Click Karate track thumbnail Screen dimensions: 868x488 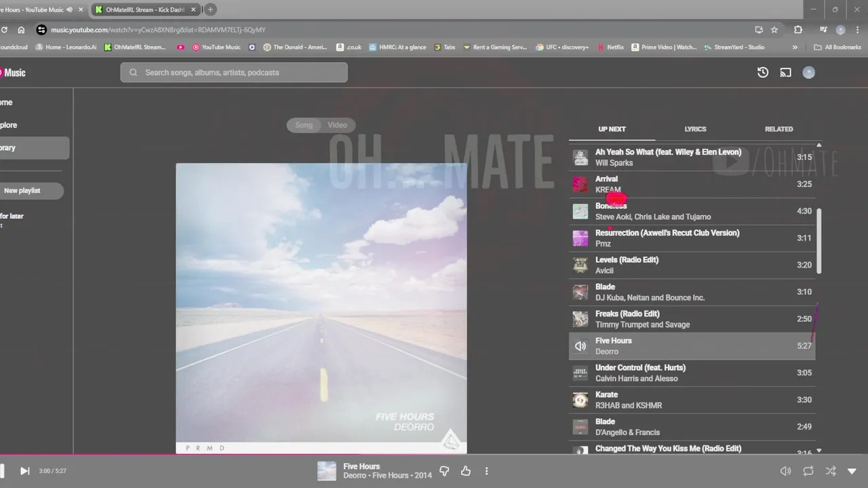(580, 400)
